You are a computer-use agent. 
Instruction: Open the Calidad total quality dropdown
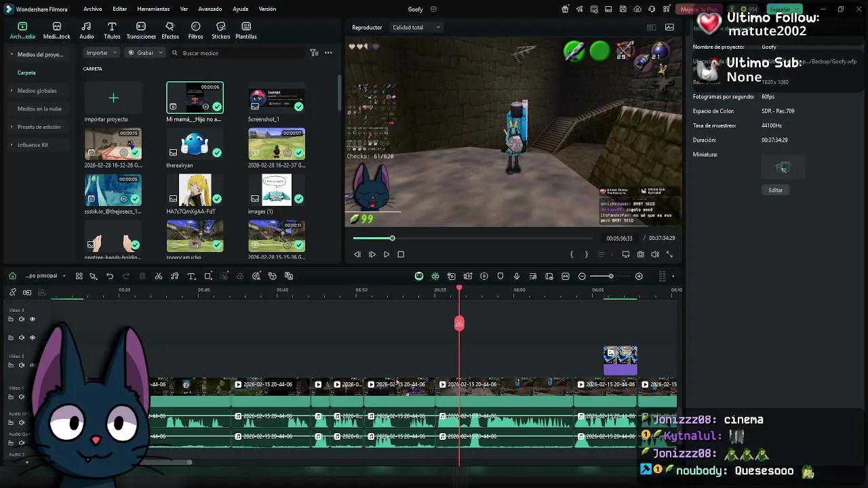pos(416,27)
